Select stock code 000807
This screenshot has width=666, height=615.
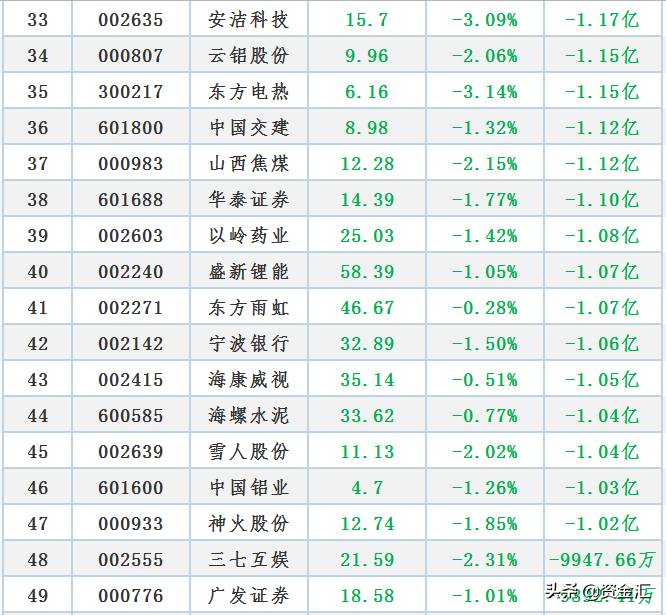[x=131, y=56]
